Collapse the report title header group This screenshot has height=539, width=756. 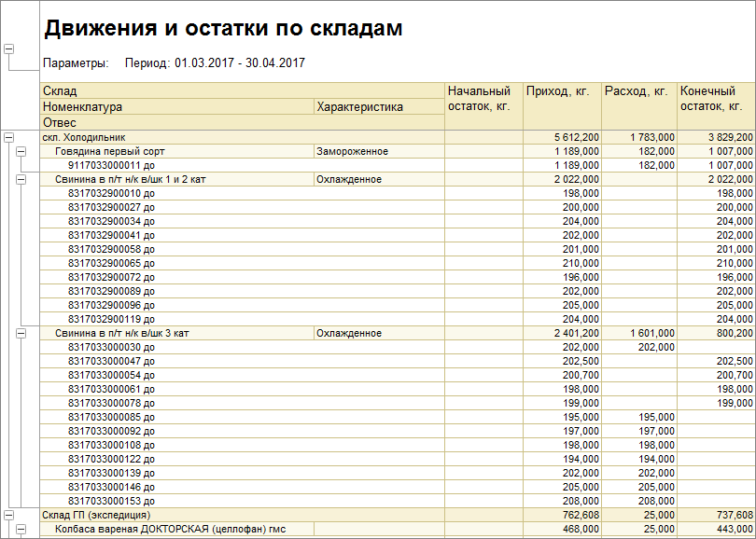(x=9, y=49)
